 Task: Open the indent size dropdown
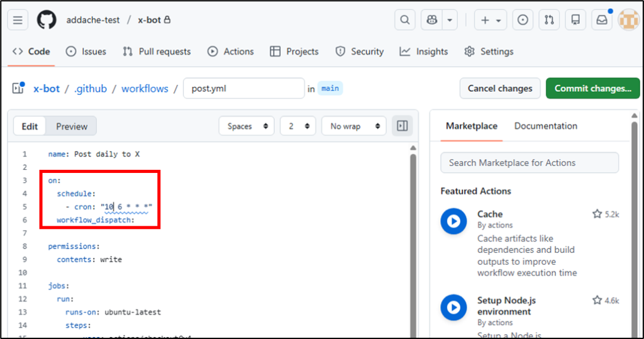pos(297,126)
